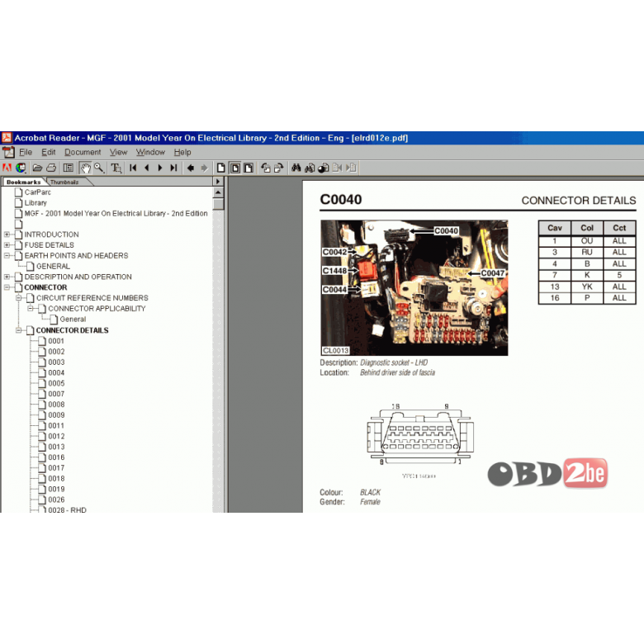Open connector bookmark 0005
The image size is (644, 644).
click(x=56, y=383)
